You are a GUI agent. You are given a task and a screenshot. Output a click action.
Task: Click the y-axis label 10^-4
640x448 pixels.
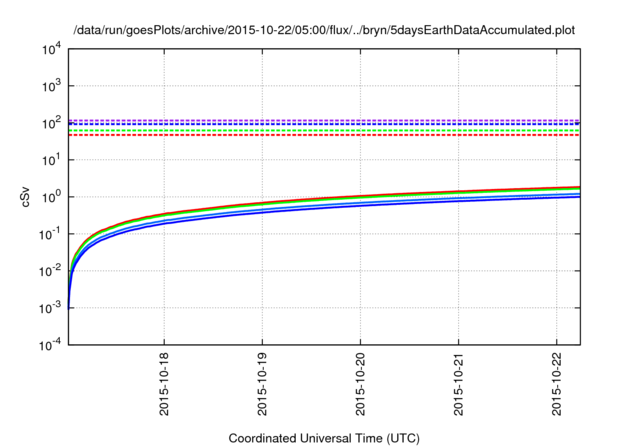click(50, 345)
